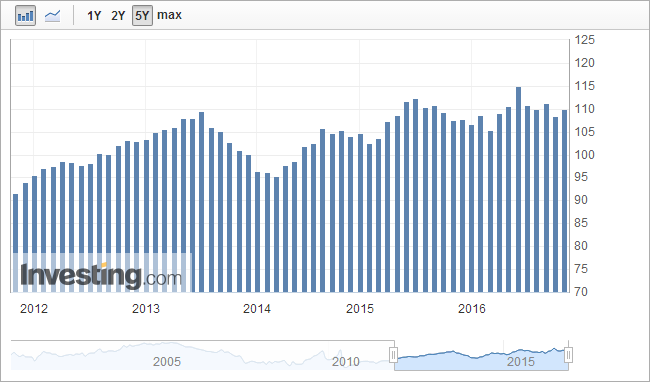Click the 115 y-axis label
The height and width of the screenshot is (382, 650).
click(x=585, y=86)
